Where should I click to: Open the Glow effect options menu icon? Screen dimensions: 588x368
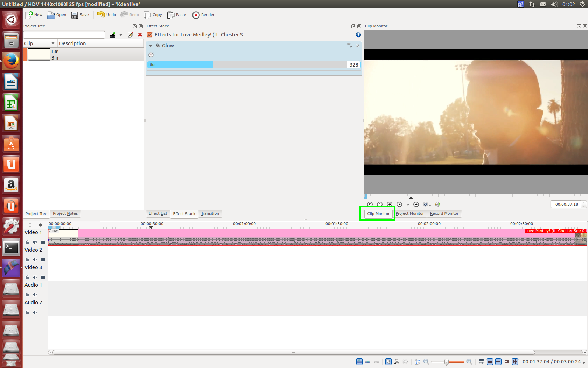click(349, 46)
